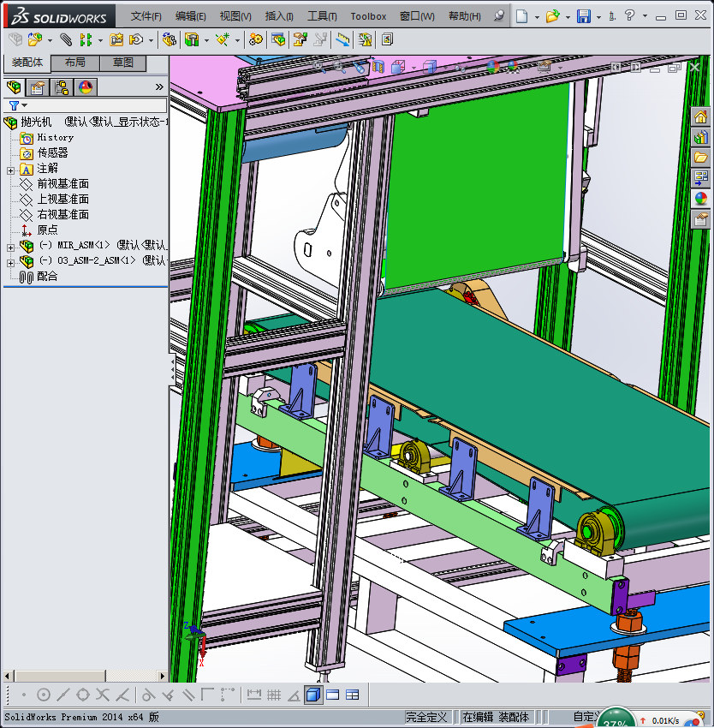Select the 原点 origin item

[47, 230]
